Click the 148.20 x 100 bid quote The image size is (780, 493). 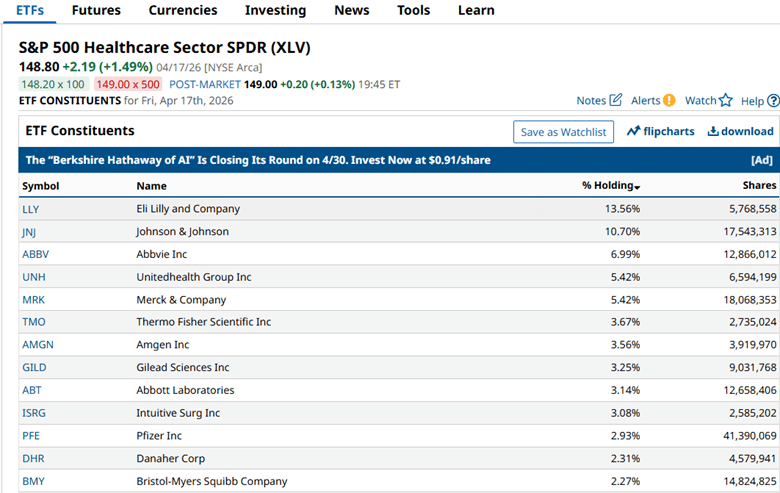[x=53, y=85]
